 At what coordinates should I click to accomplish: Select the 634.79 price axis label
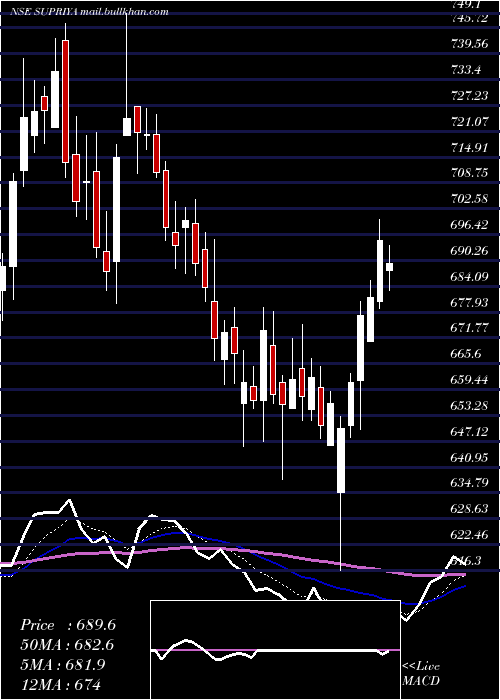[x=467, y=483]
